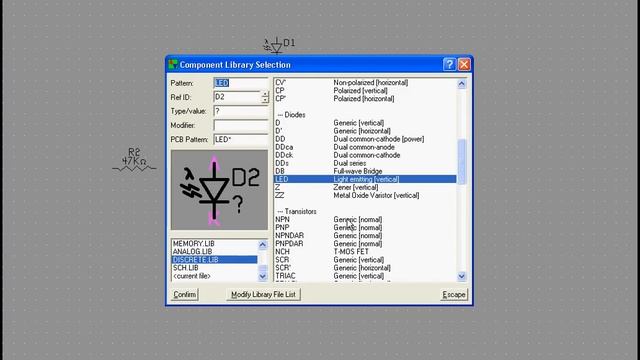Increase Ref ID with the up spinner
The image size is (640, 360).
click(265, 94)
